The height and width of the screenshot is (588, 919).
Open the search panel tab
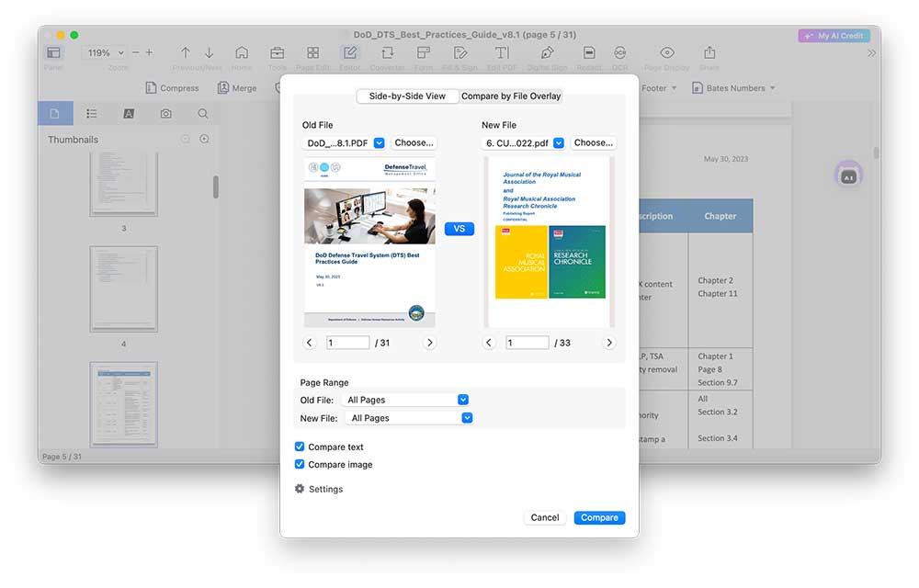click(x=203, y=114)
